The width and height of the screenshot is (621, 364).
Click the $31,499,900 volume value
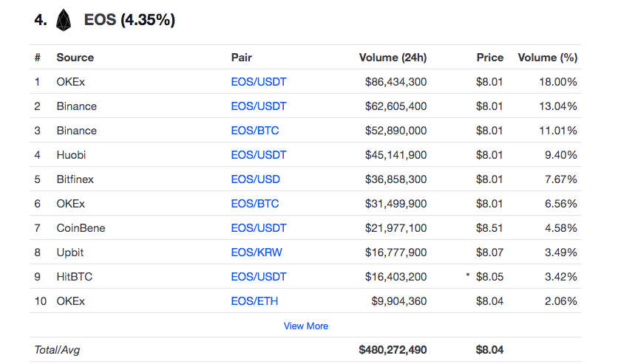coord(396,204)
